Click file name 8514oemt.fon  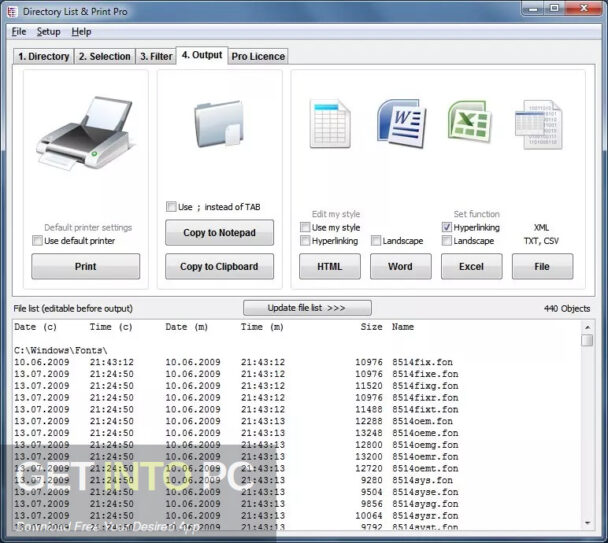(x=425, y=469)
